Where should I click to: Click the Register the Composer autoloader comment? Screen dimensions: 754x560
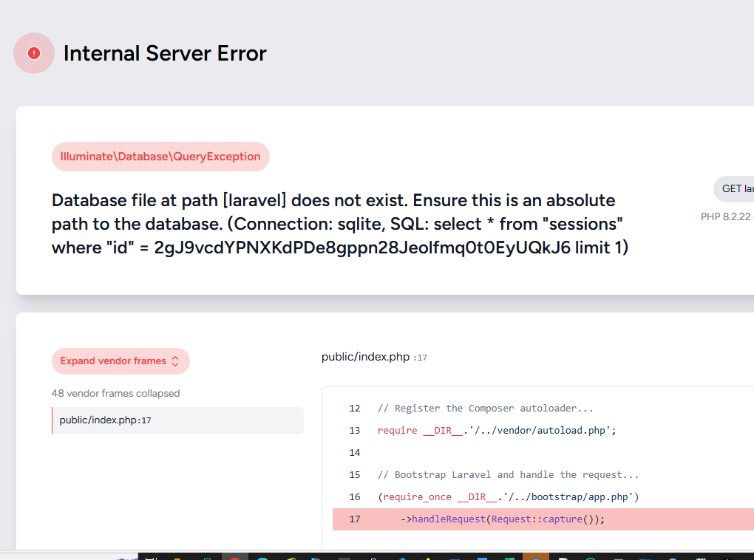coord(485,408)
